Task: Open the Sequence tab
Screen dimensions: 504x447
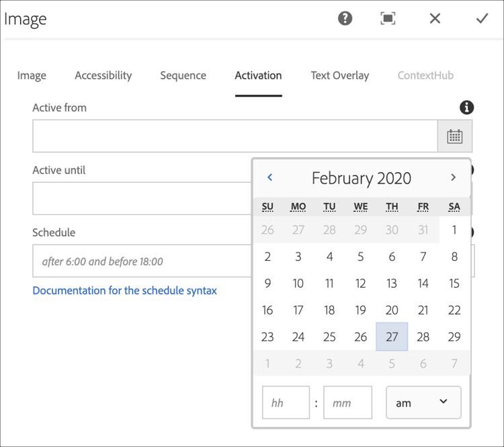Action: 183,75
